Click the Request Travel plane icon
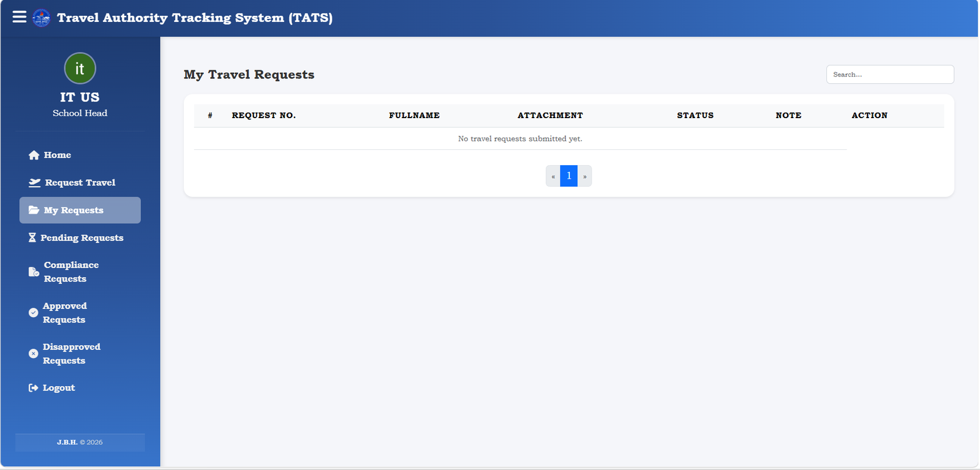Viewport: 980px width, 470px height. [34, 183]
